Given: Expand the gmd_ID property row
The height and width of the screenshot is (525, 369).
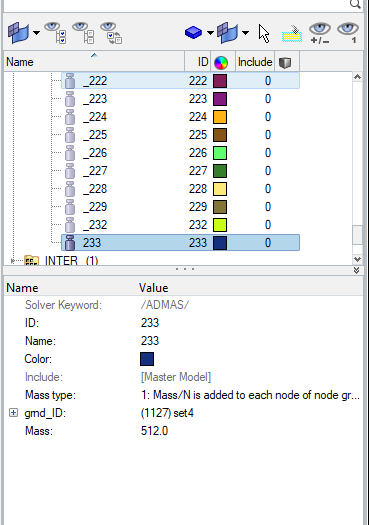Looking at the screenshot, I should (13, 413).
